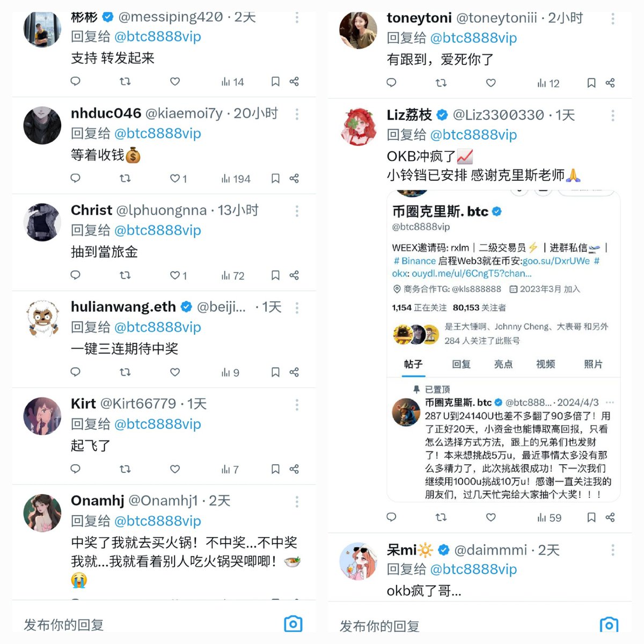
Task: Open three-dot menu on 呆mi's reply
Action: [613, 550]
